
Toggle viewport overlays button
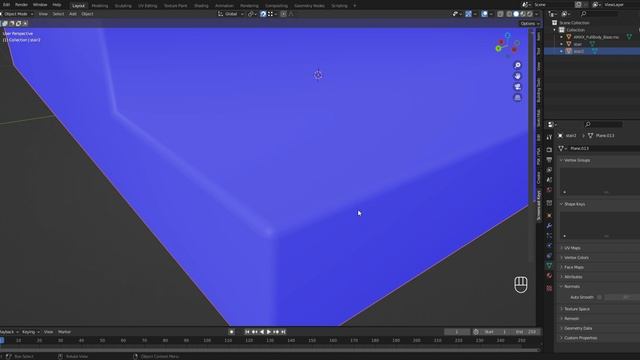[484, 14]
